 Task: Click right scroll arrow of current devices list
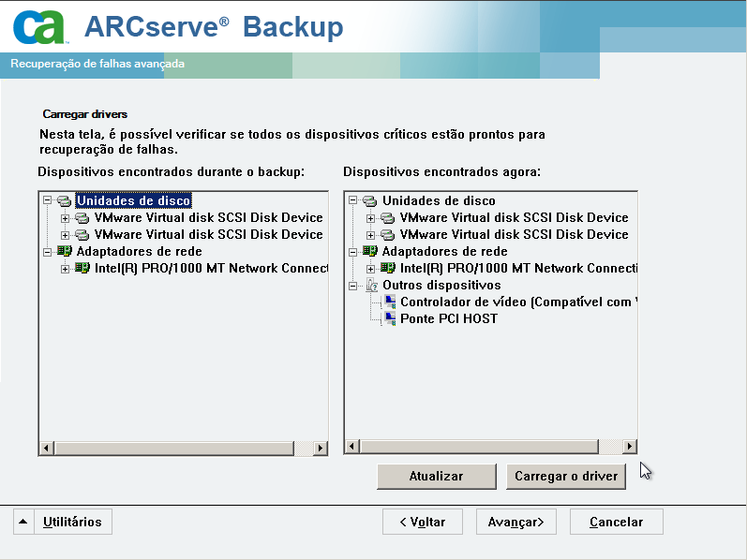tap(629, 446)
